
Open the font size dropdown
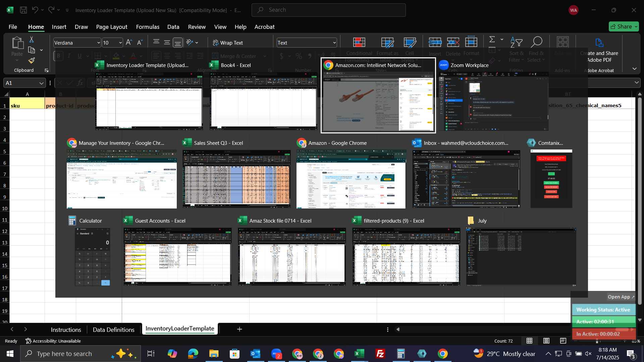[x=120, y=43]
